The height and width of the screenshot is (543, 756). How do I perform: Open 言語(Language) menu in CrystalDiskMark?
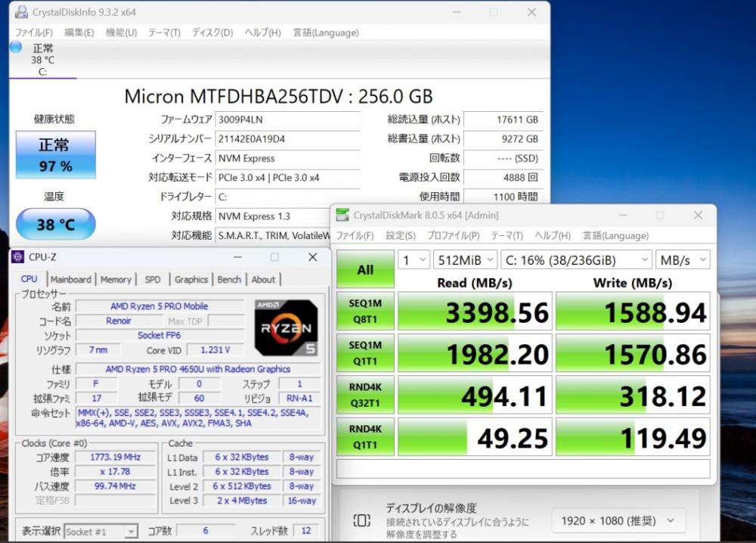coord(615,236)
